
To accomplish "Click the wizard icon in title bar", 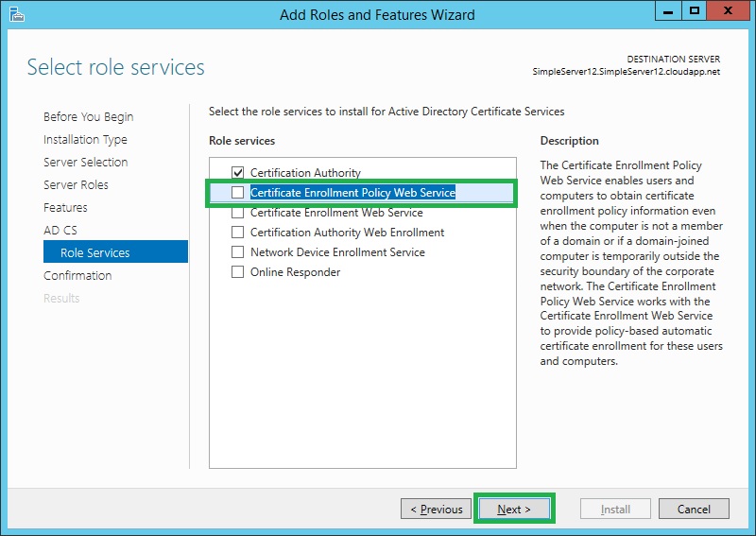I will 17,14.
